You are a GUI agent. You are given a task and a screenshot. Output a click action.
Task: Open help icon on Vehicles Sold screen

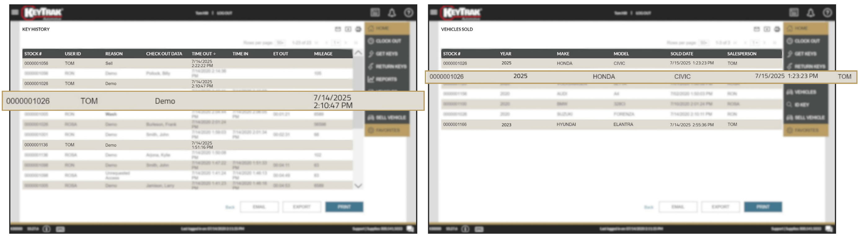(827, 13)
